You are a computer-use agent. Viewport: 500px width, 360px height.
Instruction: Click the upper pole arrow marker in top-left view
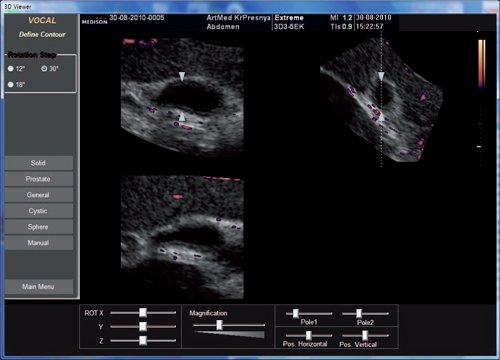pyautogui.click(x=182, y=76)
